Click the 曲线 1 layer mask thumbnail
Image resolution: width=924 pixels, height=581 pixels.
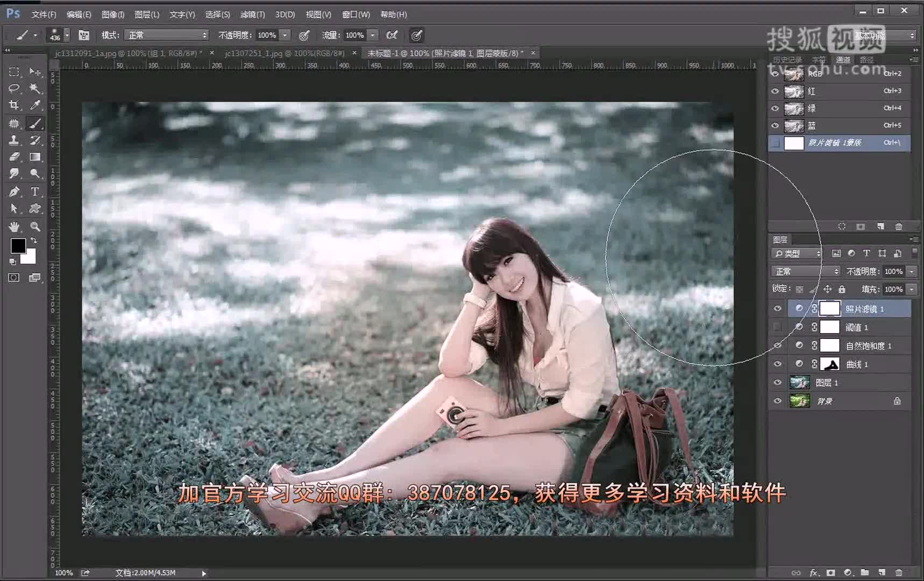(x=829, y=364)
